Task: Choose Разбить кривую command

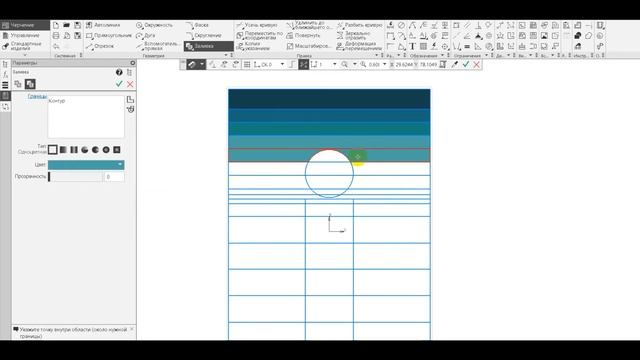Action: [359, 25]
